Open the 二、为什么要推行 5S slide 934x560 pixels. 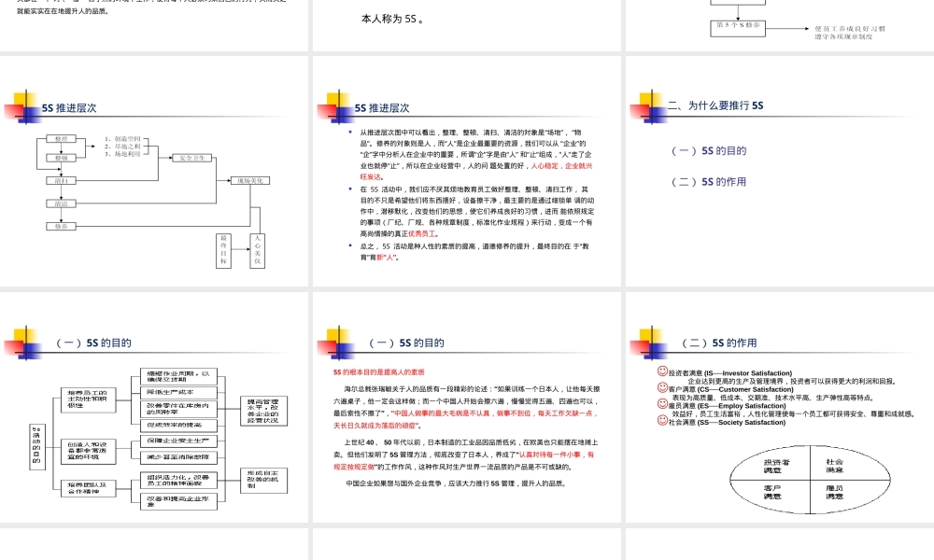coord(780,172)
